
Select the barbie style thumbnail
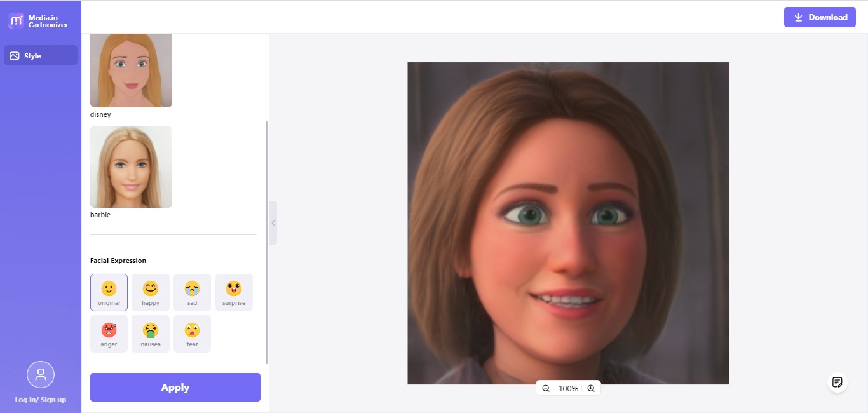click(131, 166)
